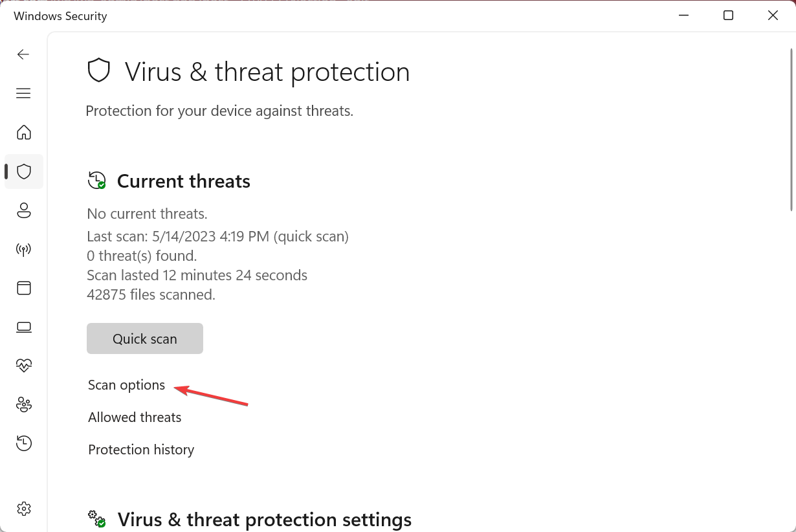Open Protection history sidebar clock icon
The width and height of the screenshot is (796, 532).
tap(24, 443)
